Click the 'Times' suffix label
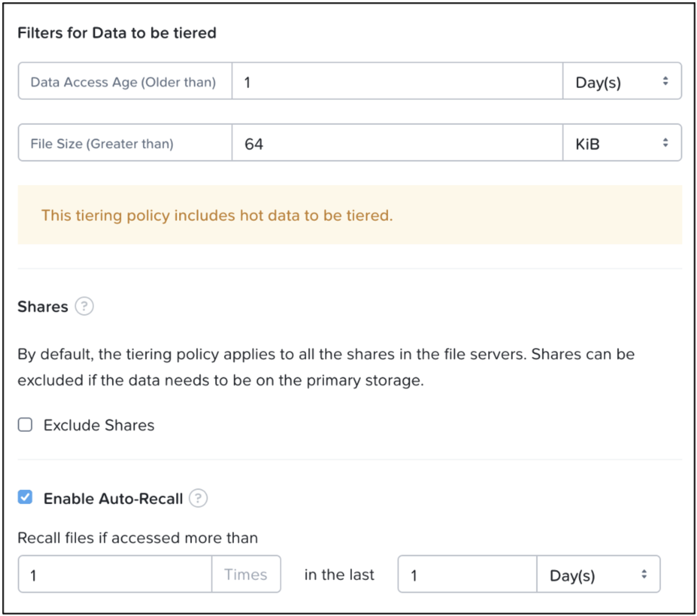Viewport: 697px width, 616px height. tap(246, 574)
